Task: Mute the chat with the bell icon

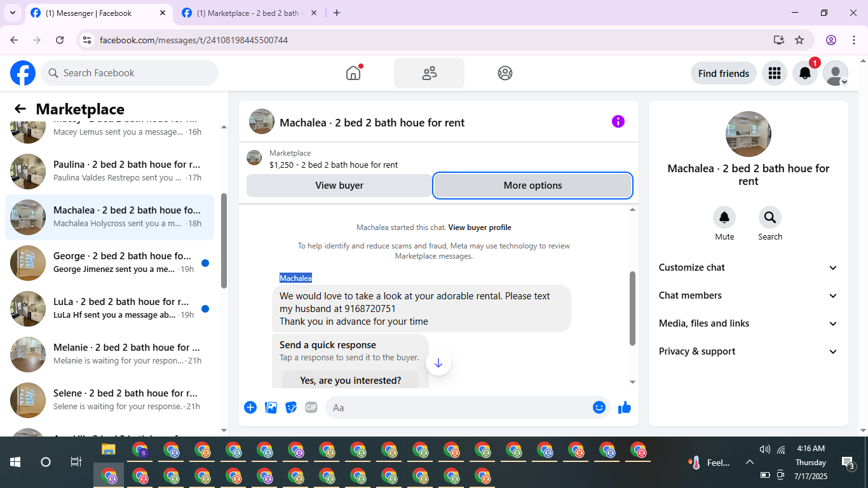Action: [x=724, y=217]
